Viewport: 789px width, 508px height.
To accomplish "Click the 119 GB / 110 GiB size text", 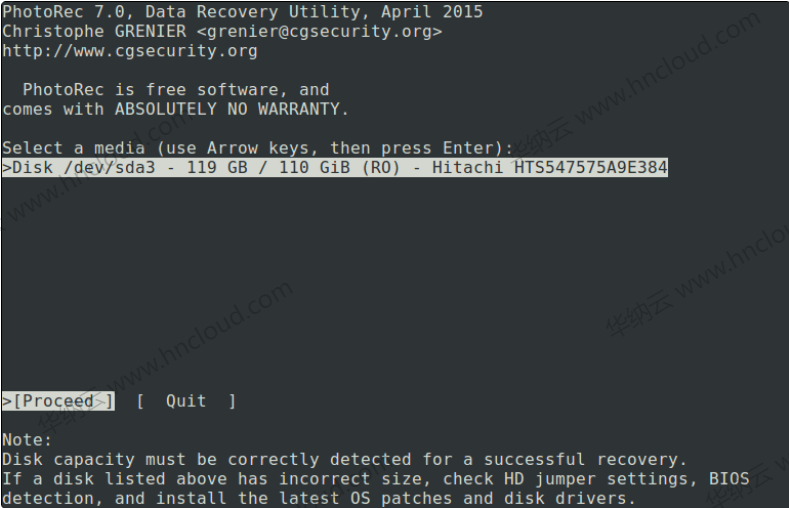I will click(x=268, y=167).
